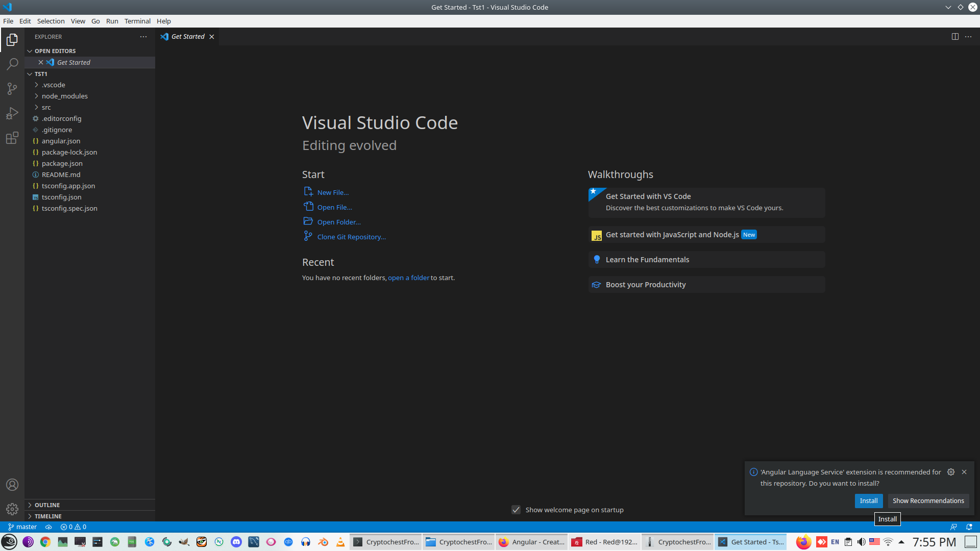Split the editor to the right
The image size is (980, 551).
pyautogui.click(x=955, y=37)
